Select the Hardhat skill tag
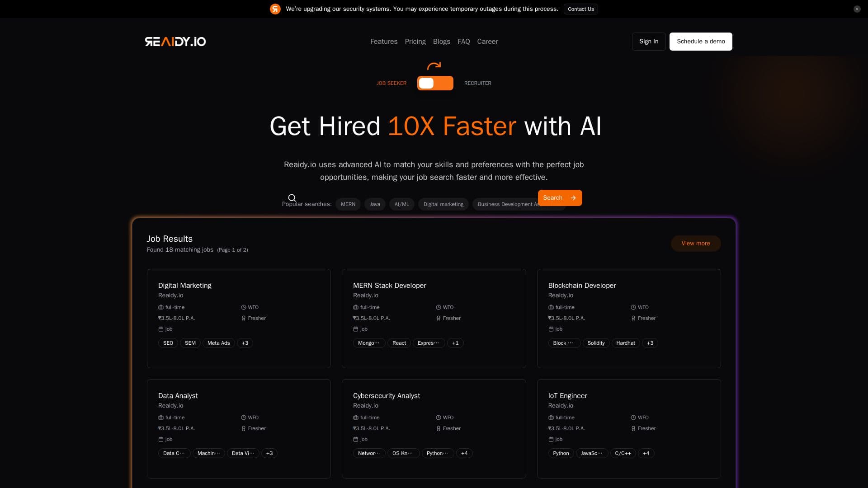This screenshot has width=868, height=488. (626, 343)
